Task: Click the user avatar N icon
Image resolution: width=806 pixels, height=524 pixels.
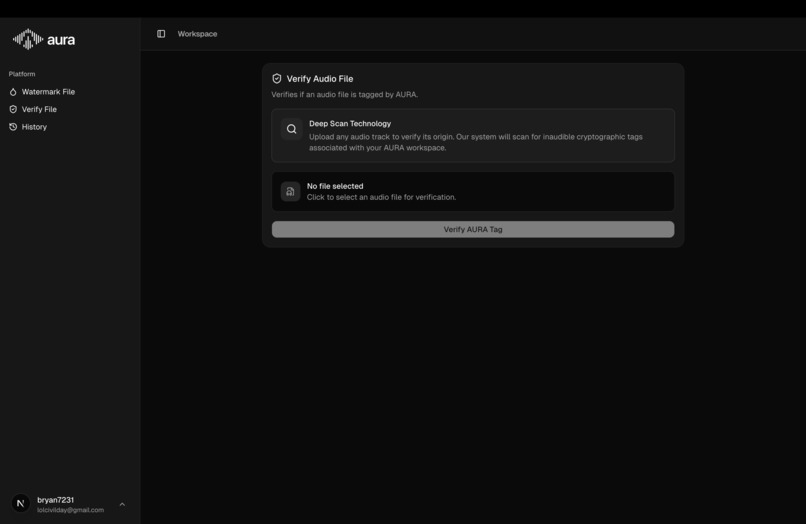Action: click(21, 503)
